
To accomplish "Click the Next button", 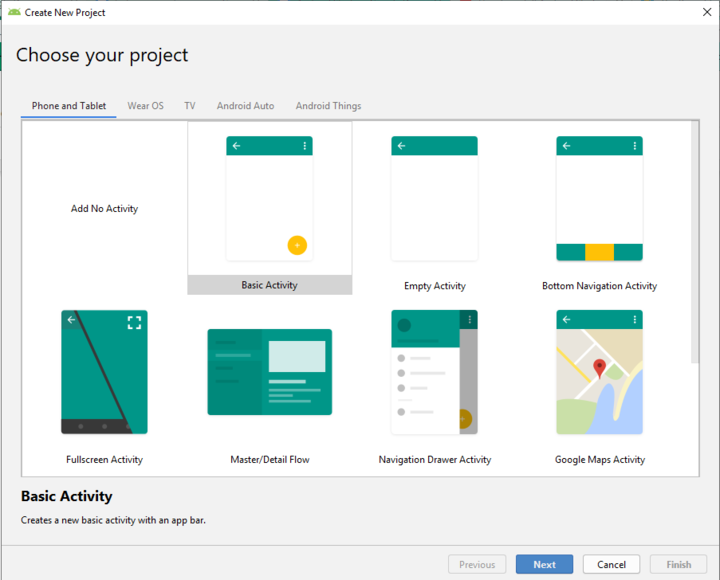I will coord(544,564).
